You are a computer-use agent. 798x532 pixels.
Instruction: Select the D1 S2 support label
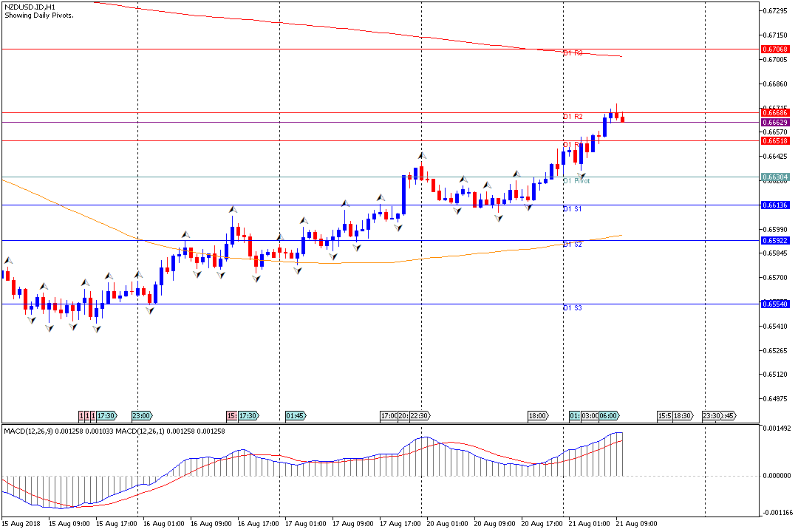[573, 245]
